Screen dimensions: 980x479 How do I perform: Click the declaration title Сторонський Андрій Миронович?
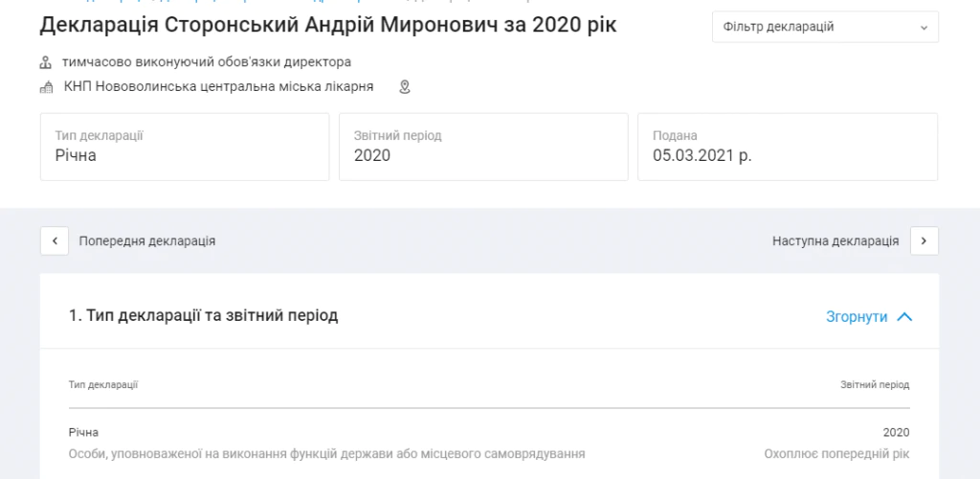coord(328,25)
